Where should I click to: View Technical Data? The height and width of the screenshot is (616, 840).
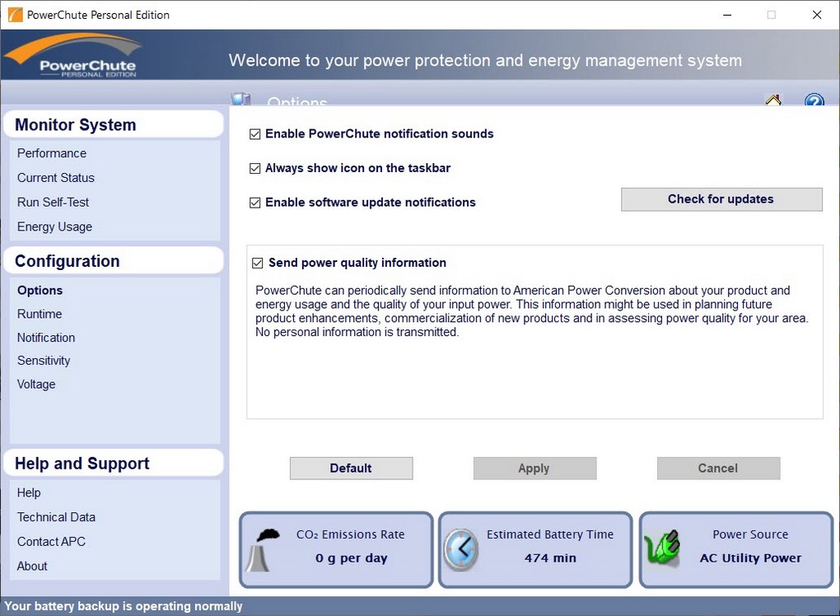(x=56, y=517)
